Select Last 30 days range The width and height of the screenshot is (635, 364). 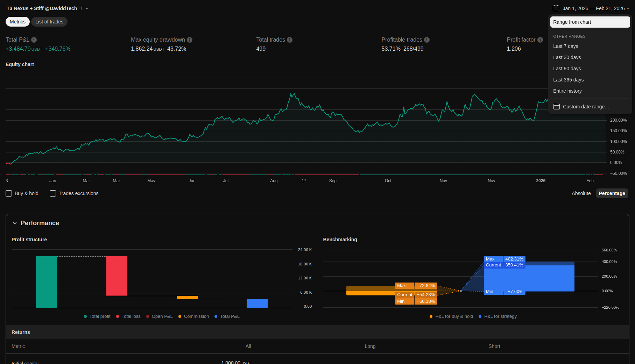coord(567,57)
